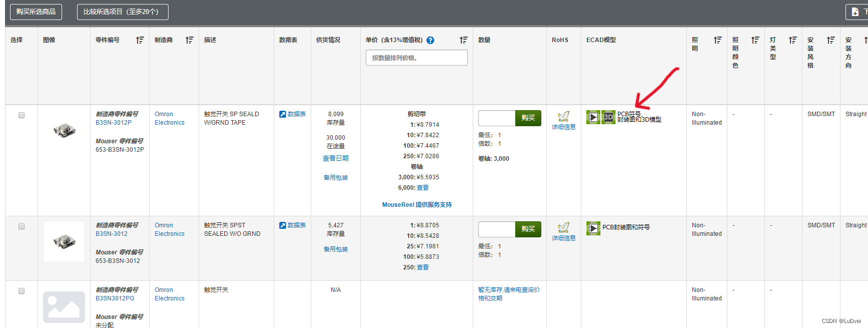Click RoHS leaf icon for B3SN-3012

pyautogui.click(x=564, y=228)
